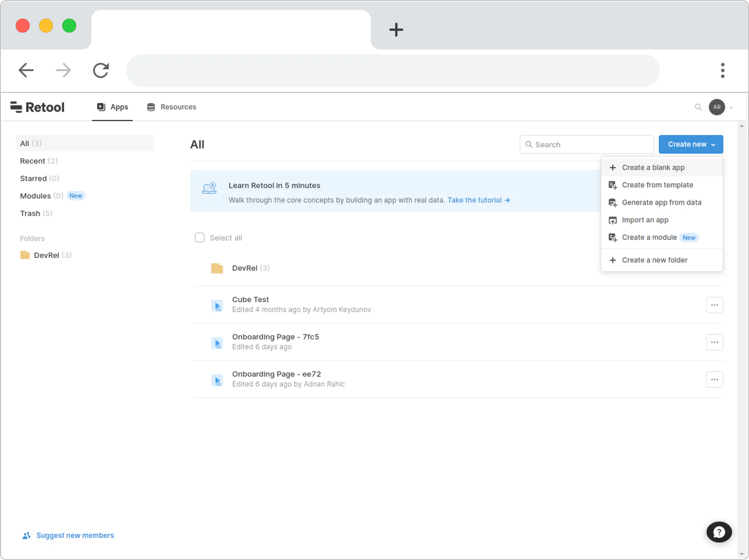Choose Create a blank app
This screenshot has width=749, height=560.
662,168
